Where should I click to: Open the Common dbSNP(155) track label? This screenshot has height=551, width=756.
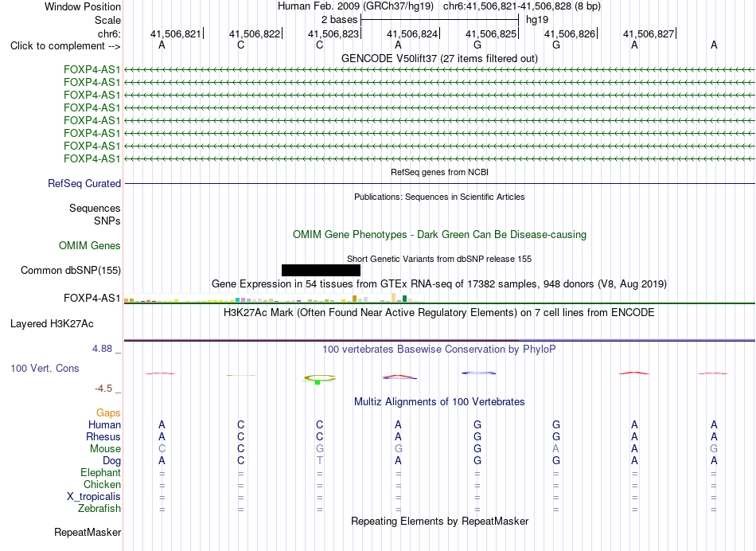(x=71, y=270)
